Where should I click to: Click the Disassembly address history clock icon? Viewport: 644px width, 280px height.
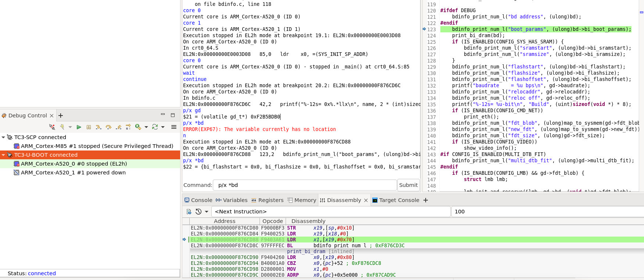coord(198,212)
